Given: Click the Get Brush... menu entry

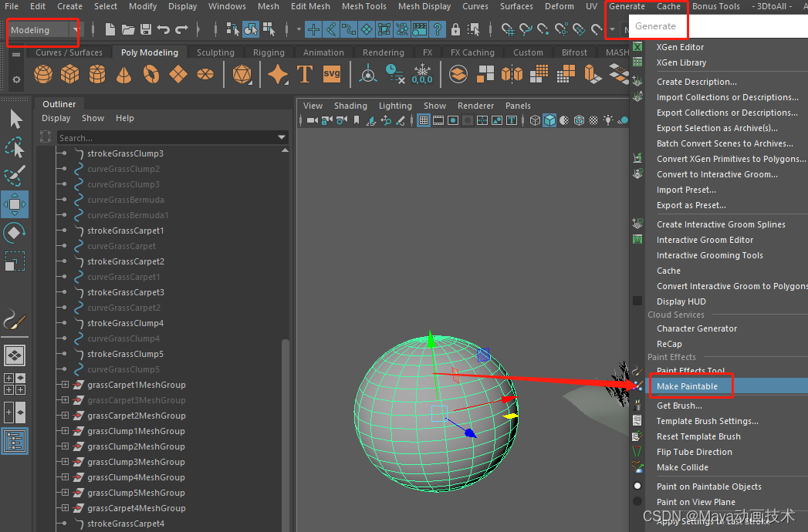Looking at the screenshot, I should tap(679, 406).
